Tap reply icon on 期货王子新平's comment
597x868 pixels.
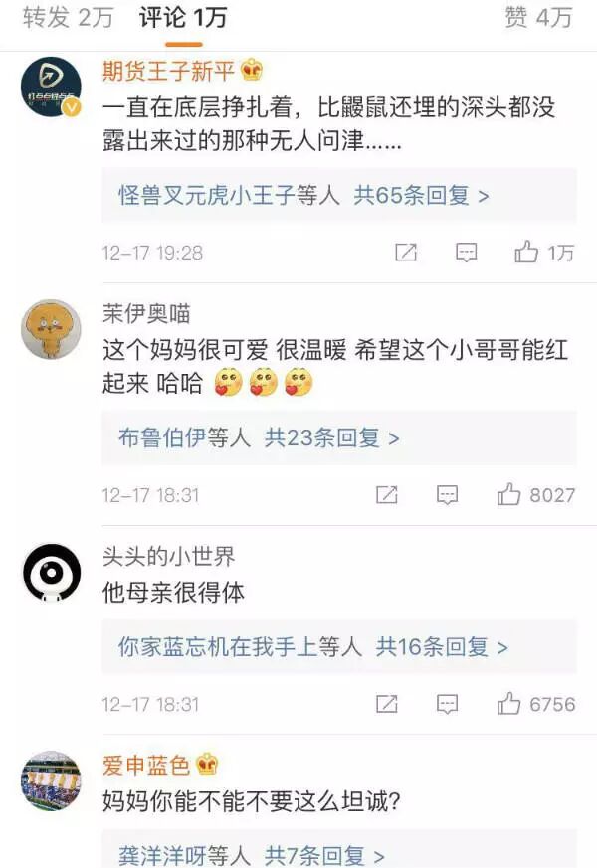click(466, 253)
